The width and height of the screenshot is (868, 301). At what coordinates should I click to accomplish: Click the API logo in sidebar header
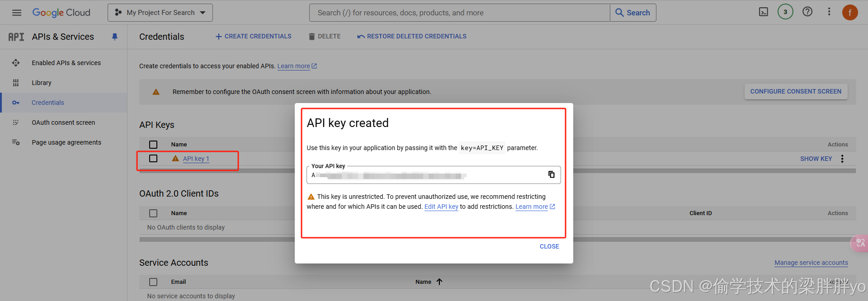click(x=16, y=37)
